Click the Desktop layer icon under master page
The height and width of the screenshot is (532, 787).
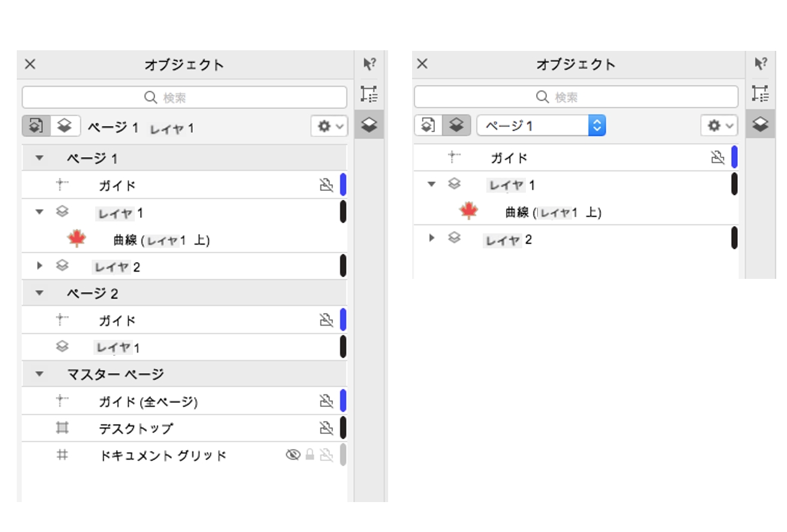coord(62,428)
